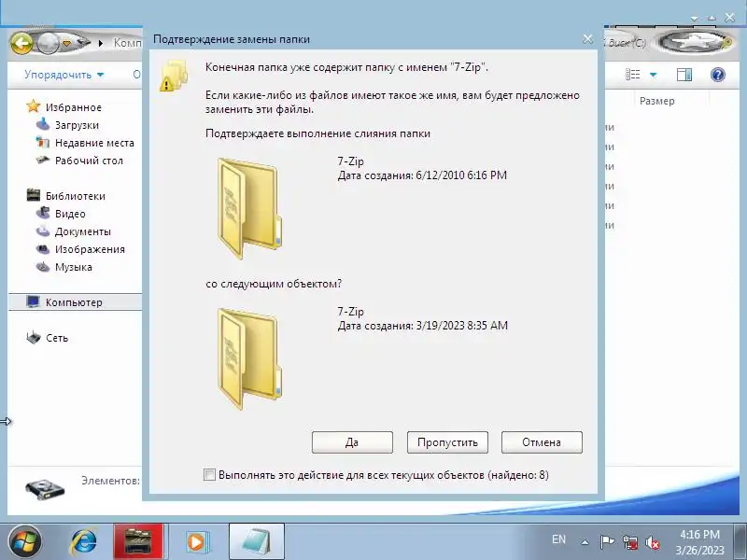This screenshot has width=747, height=560.
Task: Select Библиотеки in navigation pane
Action: click(76, 196)
